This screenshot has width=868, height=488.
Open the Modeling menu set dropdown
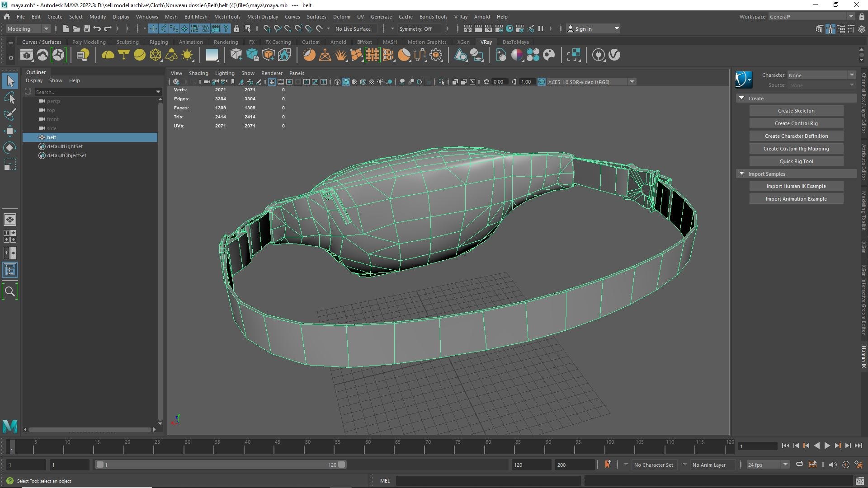coord(28,28)
